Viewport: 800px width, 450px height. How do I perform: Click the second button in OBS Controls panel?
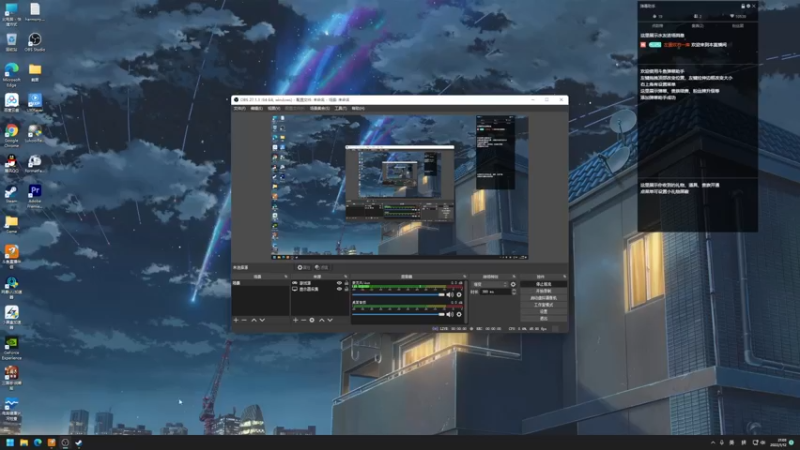tap(543, 291)
